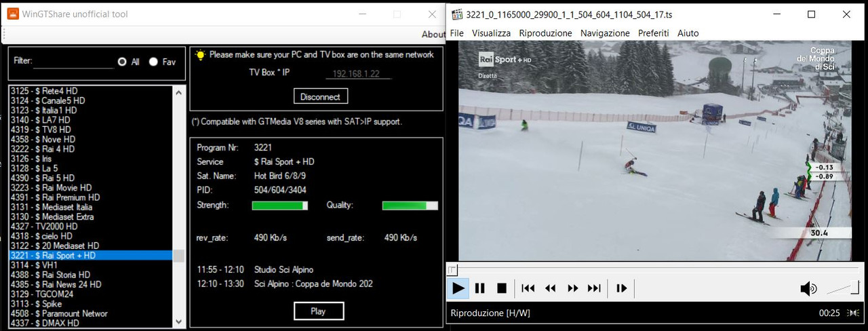Click the channel list scrollbar thumb
Image resolution: width=868 pixels, height=331 pixels.
coord(179,256)
